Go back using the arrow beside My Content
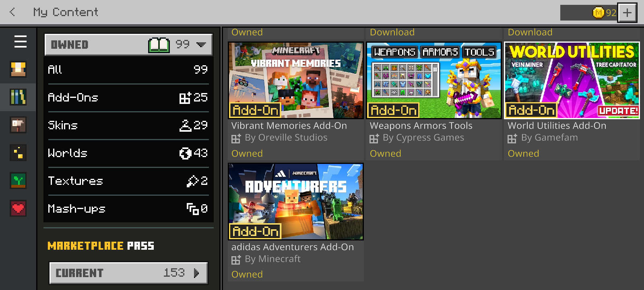This screenshot has height=290, width=644. click(x=12, y=12)
